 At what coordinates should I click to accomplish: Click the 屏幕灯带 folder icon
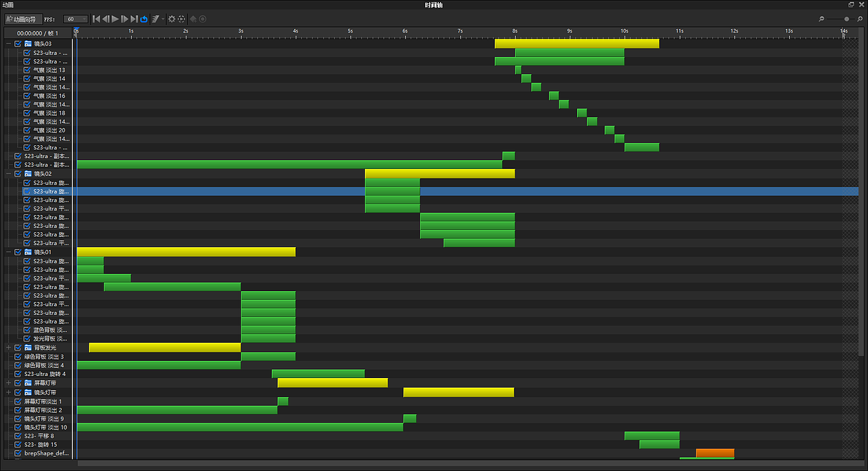click(28, 383)
